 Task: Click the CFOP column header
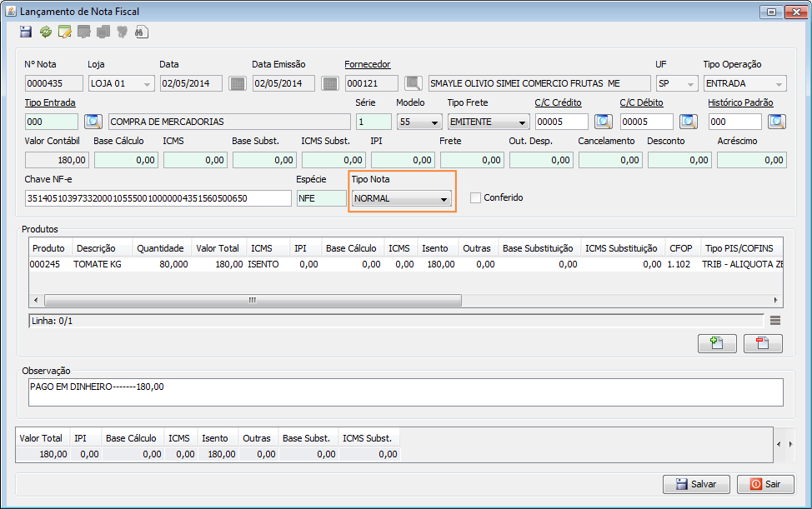pos(681,248)
